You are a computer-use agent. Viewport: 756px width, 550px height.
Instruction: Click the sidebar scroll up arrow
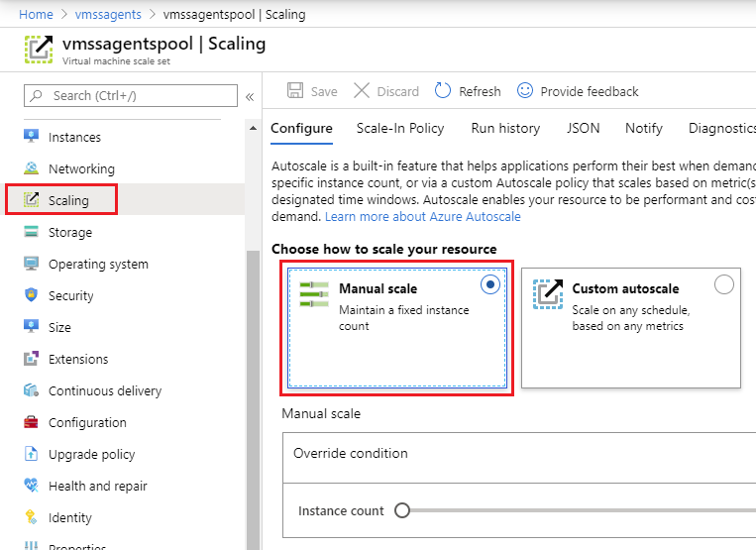(x=253, y=128)
